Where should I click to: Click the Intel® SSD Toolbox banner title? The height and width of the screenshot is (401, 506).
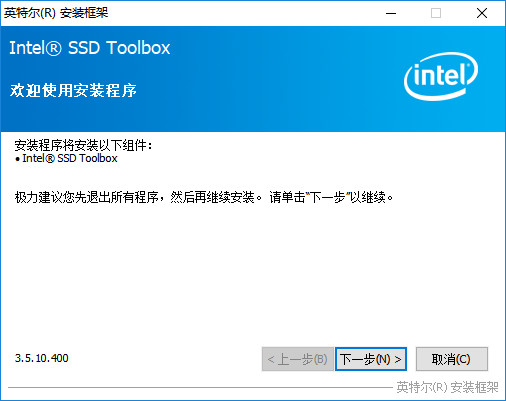(90, 48)
